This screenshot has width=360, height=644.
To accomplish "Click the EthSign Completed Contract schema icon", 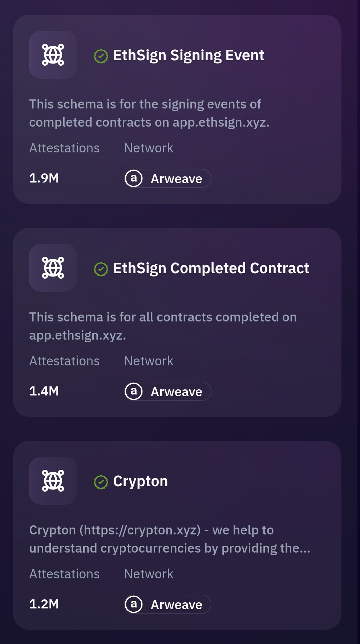I will click(53, 268).
